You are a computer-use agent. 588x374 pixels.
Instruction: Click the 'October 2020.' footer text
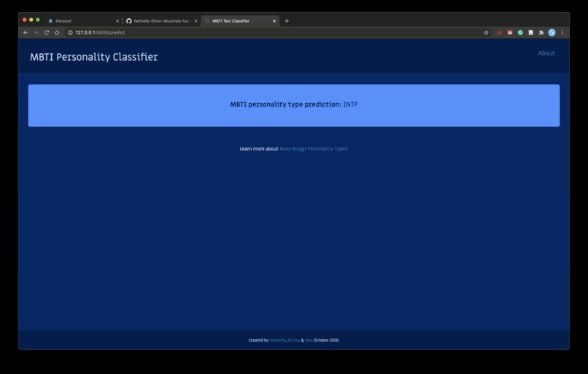click(x=327, y=340)
